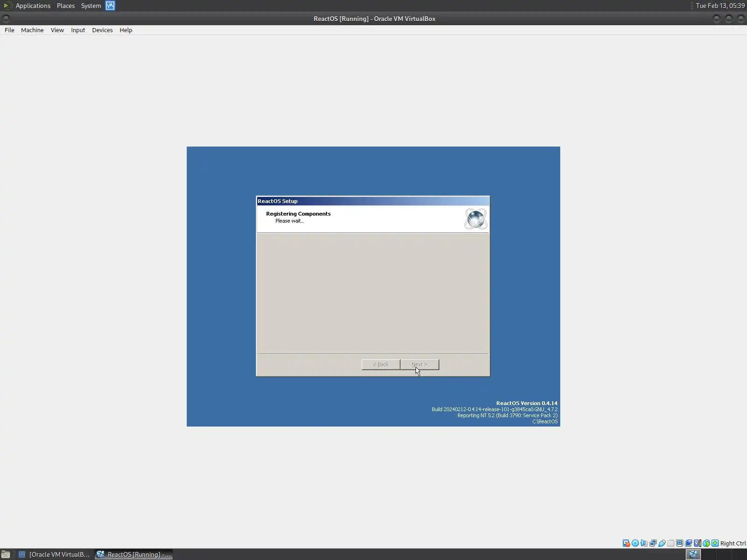Open the Applications menu in the top panel
The image size is (747, 560).
[33, 6]
